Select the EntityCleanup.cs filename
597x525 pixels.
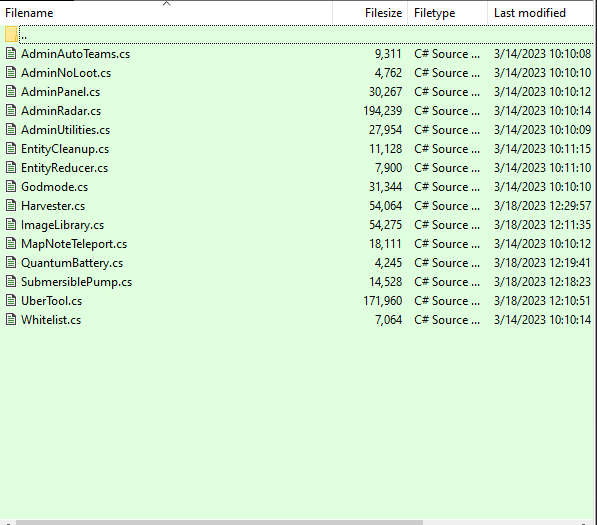pyautogui.click(x=65, y=149)
